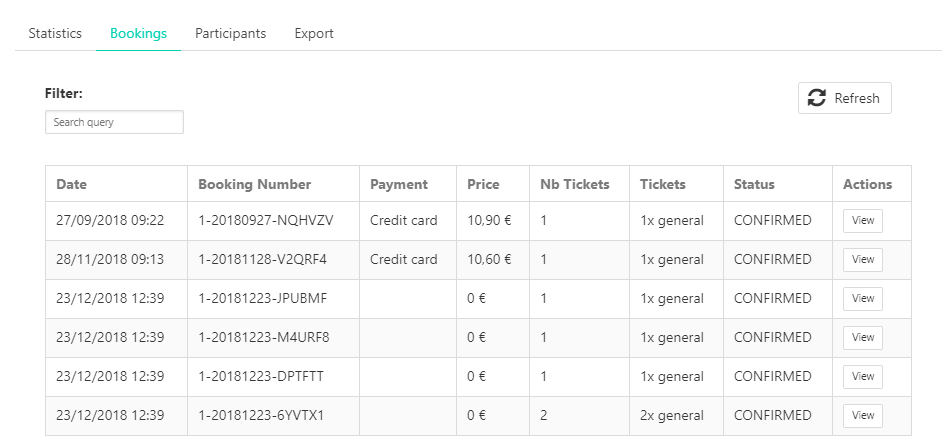
Task: Go to the Export tab
Action: click(x=314, y=33)
